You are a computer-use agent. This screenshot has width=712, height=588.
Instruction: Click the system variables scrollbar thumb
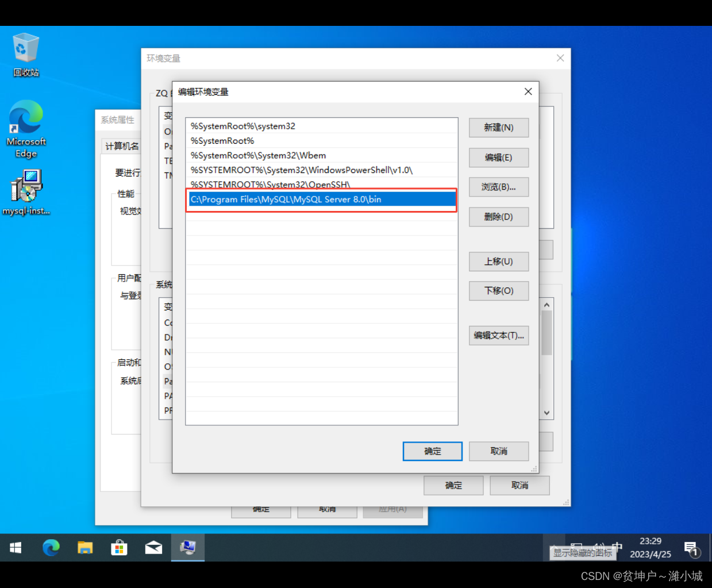(546, 332)
